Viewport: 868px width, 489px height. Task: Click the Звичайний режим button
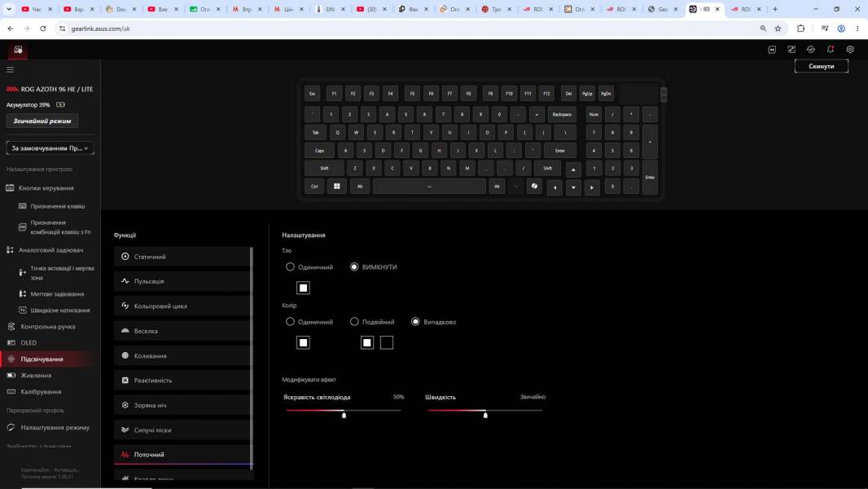(42, 121)
